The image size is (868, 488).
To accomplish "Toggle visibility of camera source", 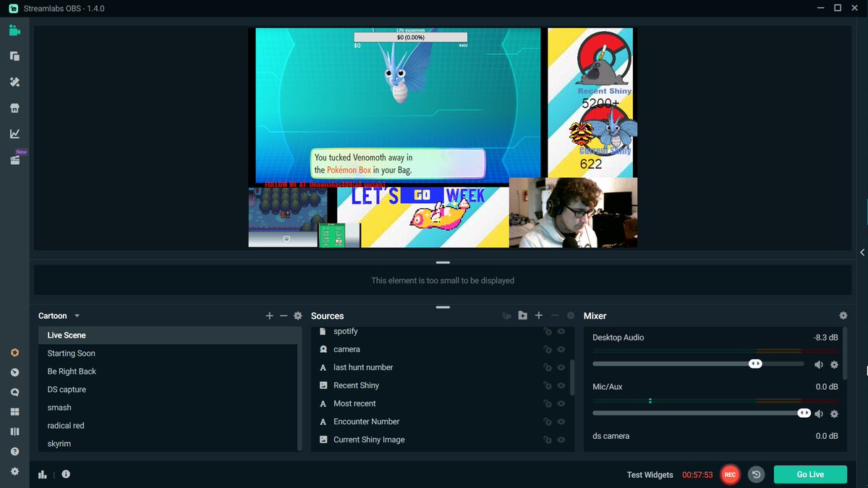I will pyautogui.click(x=561, y=349).
